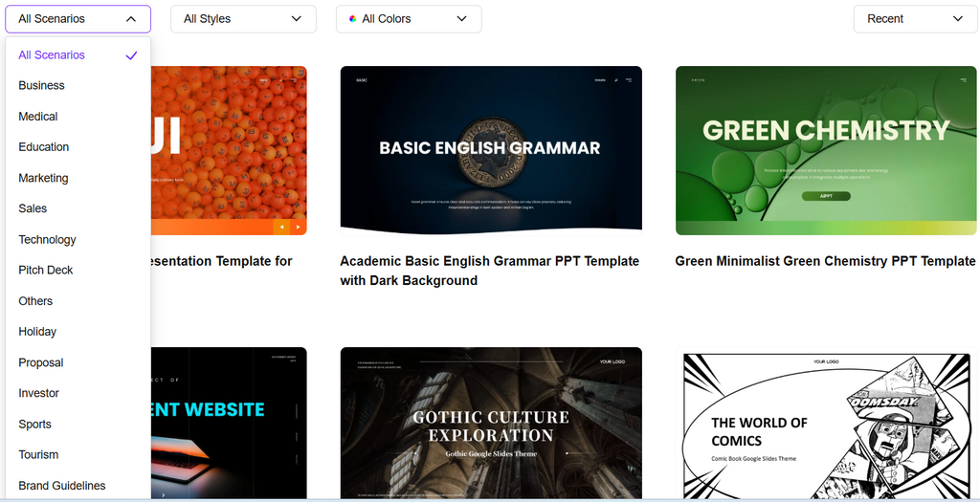Image resolution: width=980 pixels, height=502 pixels.
Task: Select the Tourism scenario option
Action: tap(38, 455)
